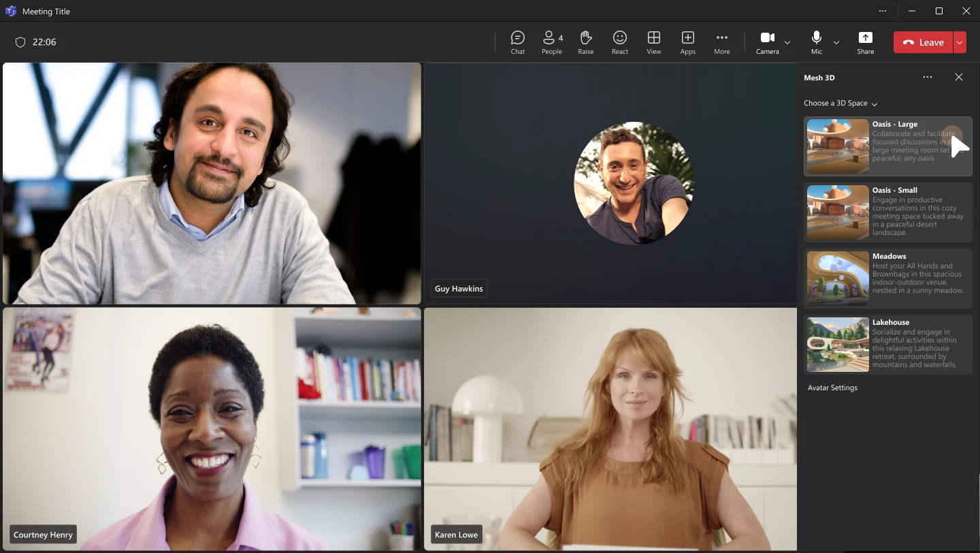Open the Apps menu
The width and height of the screenshot is (980, 553).
[x=688, y=42]
